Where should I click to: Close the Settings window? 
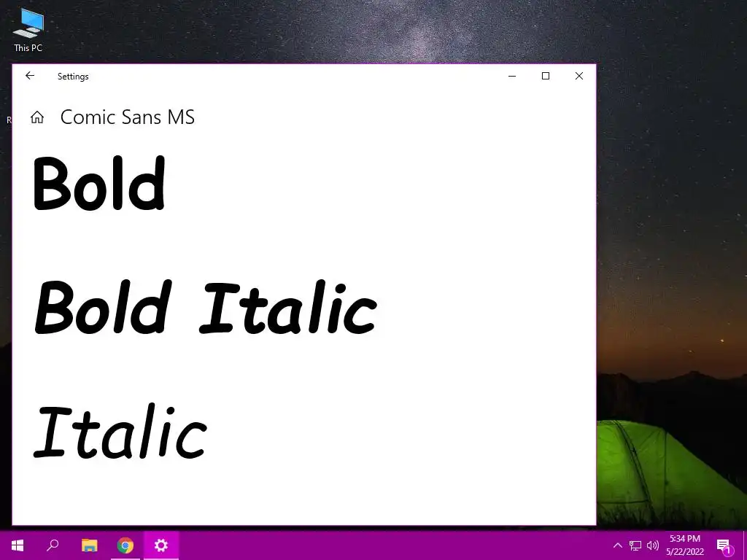(x=578, y=76)
